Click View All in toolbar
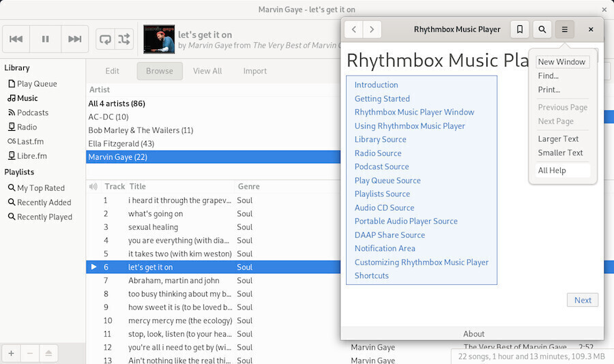Viewport: 614px width, 364px height. tap(207, 71)
